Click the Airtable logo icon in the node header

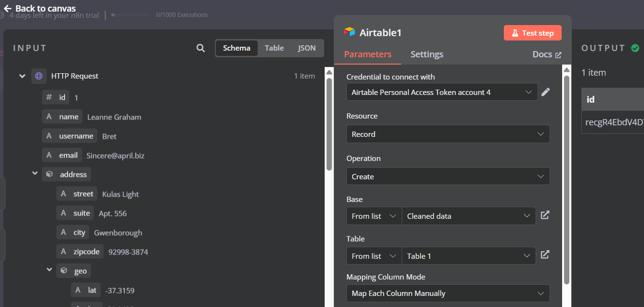pyautogui.click(x=348, y=33)
